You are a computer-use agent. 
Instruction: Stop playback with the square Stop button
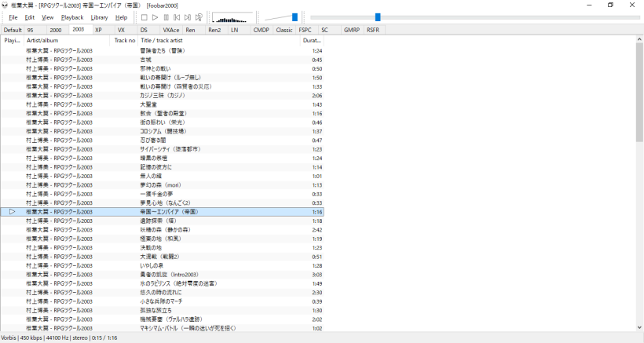145,17
